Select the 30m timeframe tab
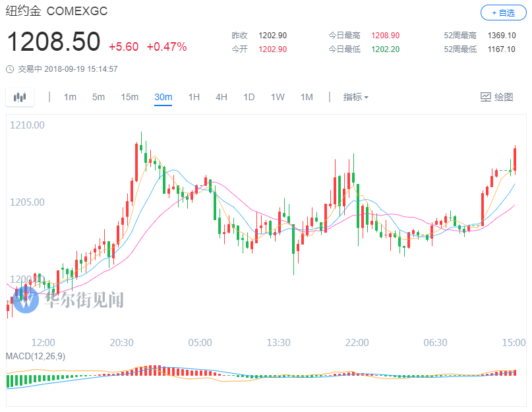This screenshot has width=532, height=412. tap(163, 97)
